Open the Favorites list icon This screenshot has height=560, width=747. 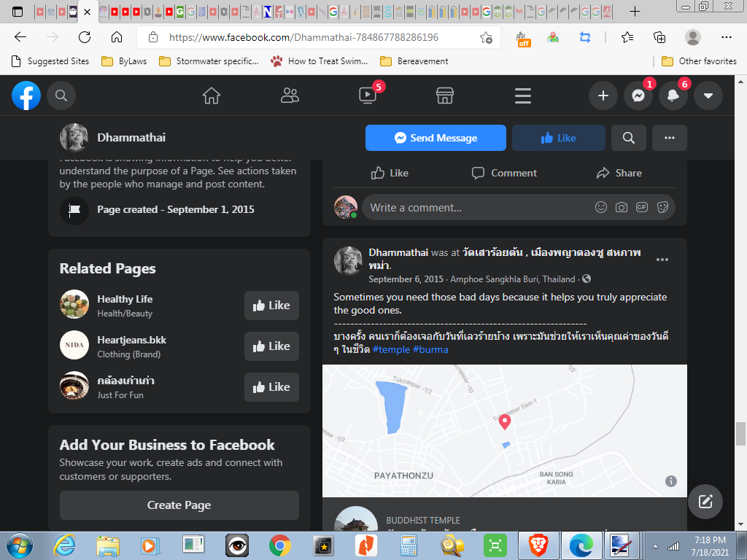pyautogui.click(x=627, y=37)
